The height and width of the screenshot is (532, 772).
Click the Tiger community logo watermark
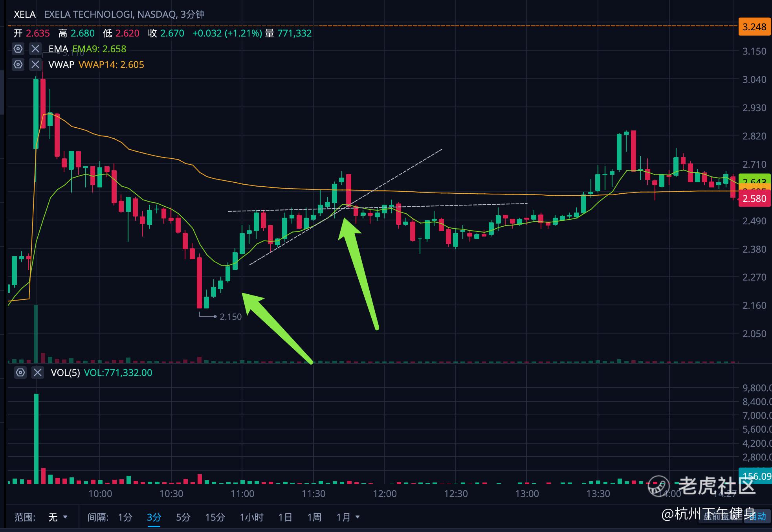[659, 485]
